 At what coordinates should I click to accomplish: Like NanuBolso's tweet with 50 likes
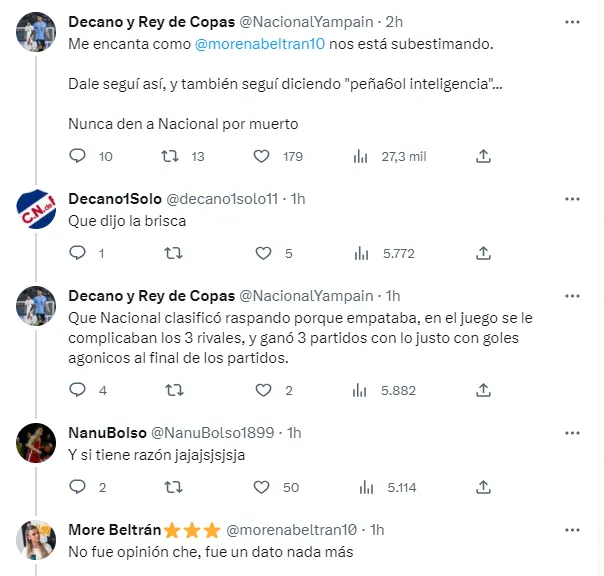(262, 487)
